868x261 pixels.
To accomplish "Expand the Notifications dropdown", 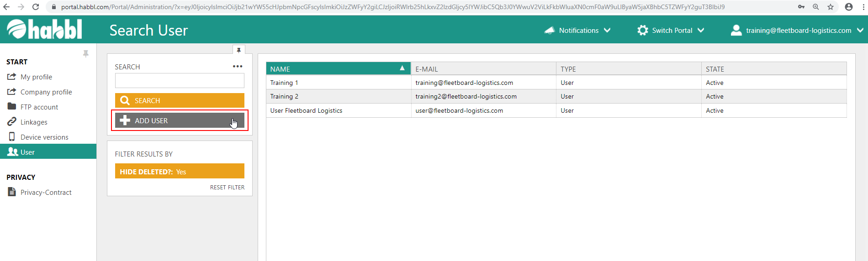I will pyautogui.click(x=578, y=31).
